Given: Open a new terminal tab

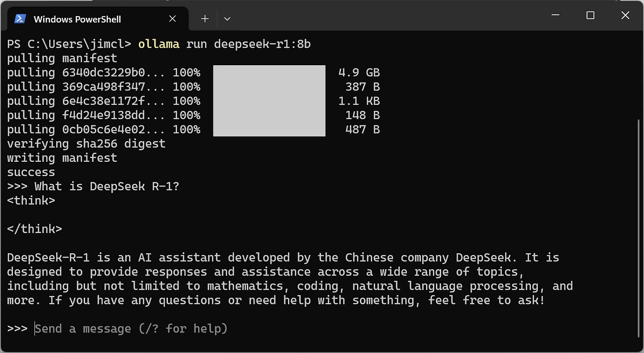Looking at the screenshot, I should point(204,18).
